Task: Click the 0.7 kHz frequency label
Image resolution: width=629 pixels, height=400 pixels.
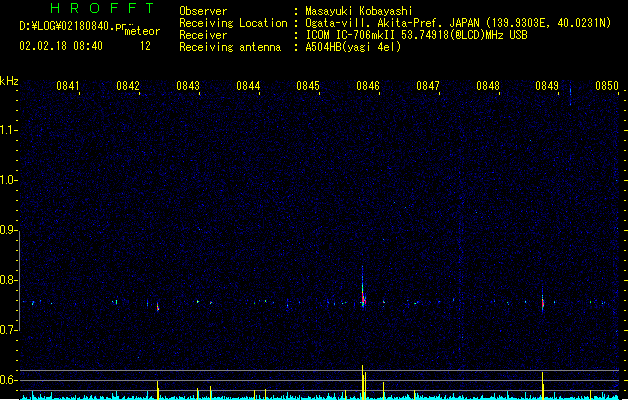Action: 9,330
